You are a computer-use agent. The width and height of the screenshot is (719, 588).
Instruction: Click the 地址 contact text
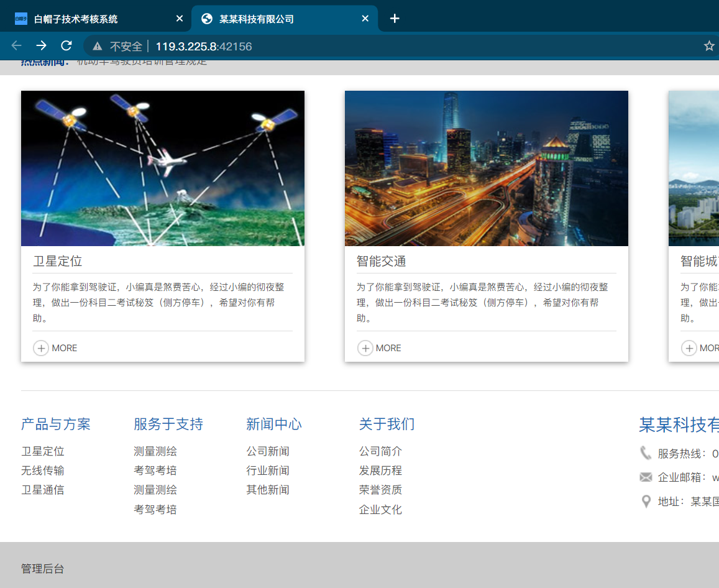[689, 502]
